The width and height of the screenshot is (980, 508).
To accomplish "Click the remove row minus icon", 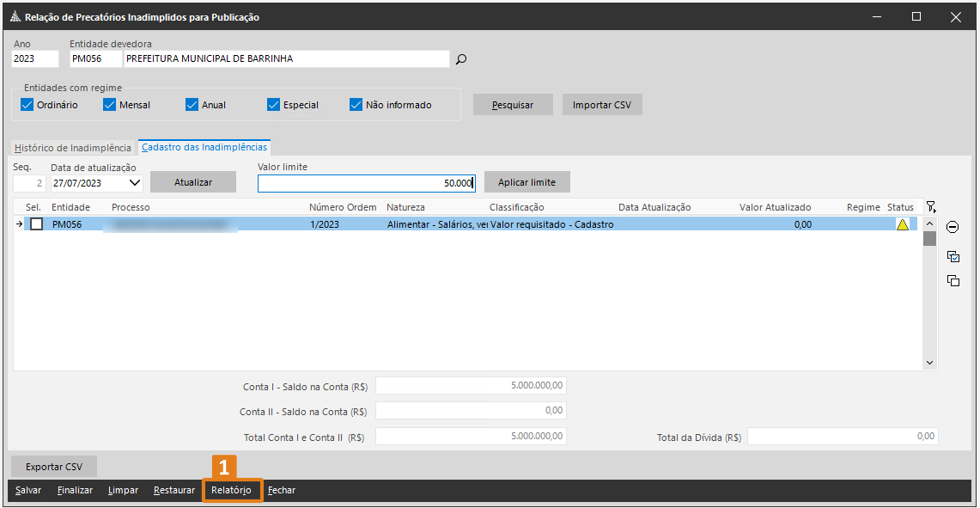I will pyautogui.click(x=953, y=227).
